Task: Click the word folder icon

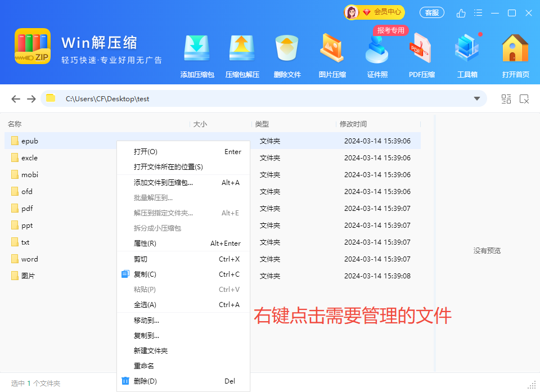Action: (15, 259)
